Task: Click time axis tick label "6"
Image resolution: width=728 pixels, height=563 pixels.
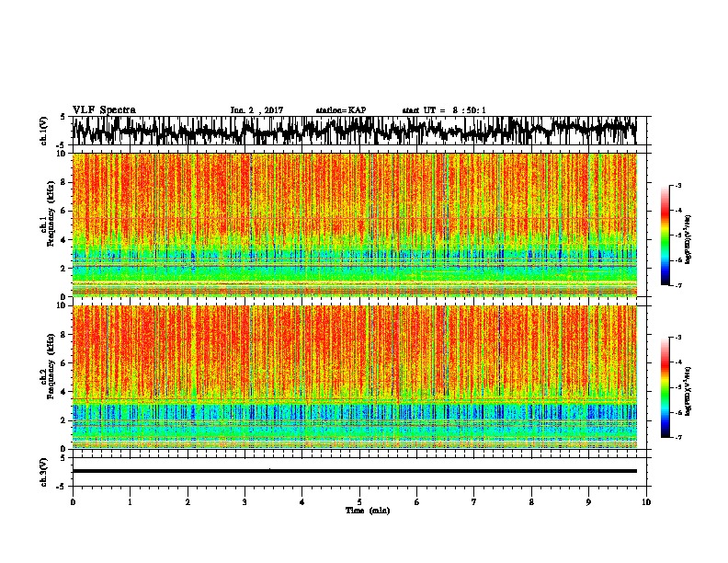Action: pyautogui.click(x=417, y=502)
